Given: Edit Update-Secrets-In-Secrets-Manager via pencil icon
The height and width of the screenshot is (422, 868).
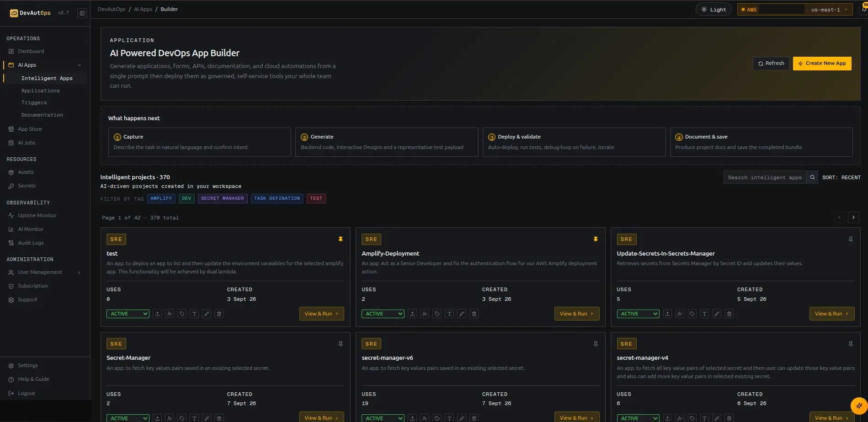Looking at the screenshot, I should 717,314.
